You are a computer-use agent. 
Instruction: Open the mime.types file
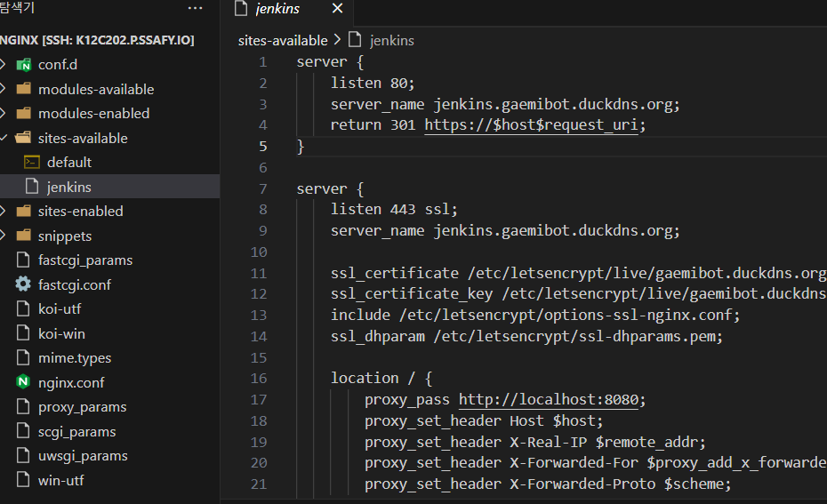(x=75, y=358)
